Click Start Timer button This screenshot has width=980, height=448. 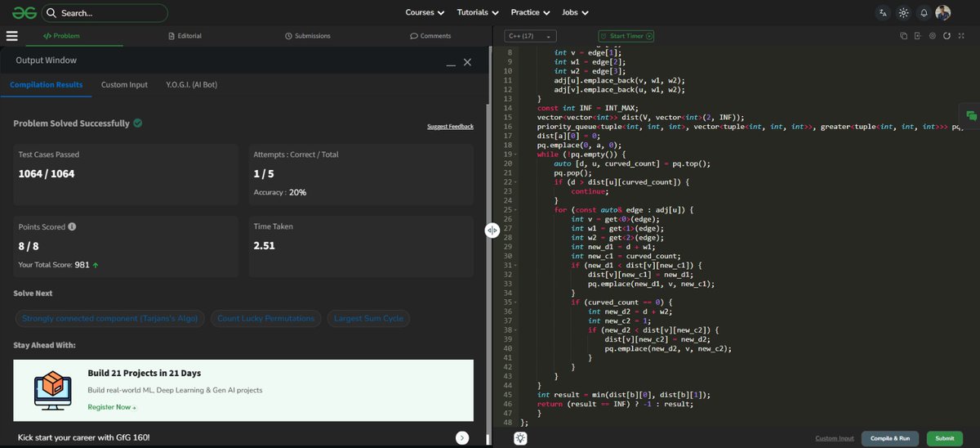click(626, 36)
